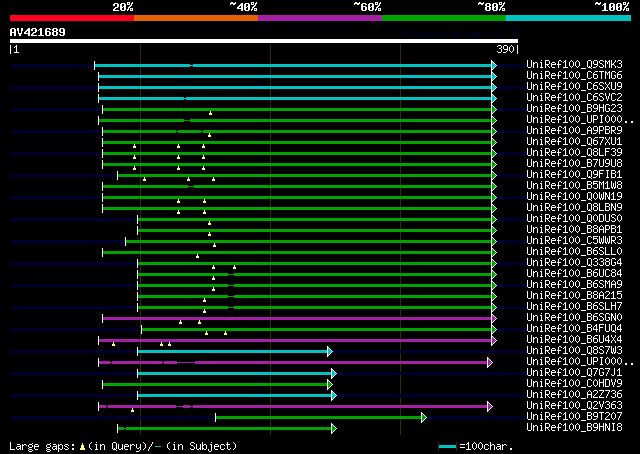Click the purple ~60% identity legend segment
Screen dimensions: 640x454
(x=320, y=18)
